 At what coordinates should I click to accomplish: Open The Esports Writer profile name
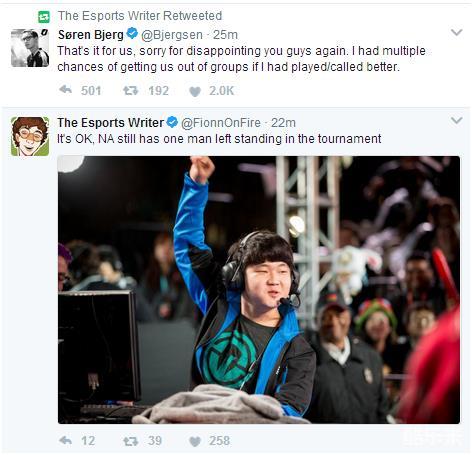(x=111, y=122)
